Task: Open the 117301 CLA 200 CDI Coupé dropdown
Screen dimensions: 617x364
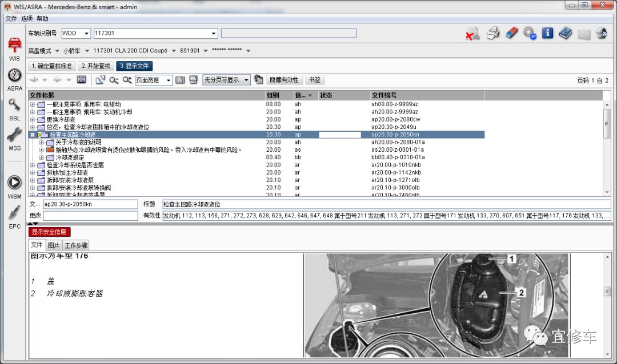Action: pyautogui.click(x=174, y=51)
